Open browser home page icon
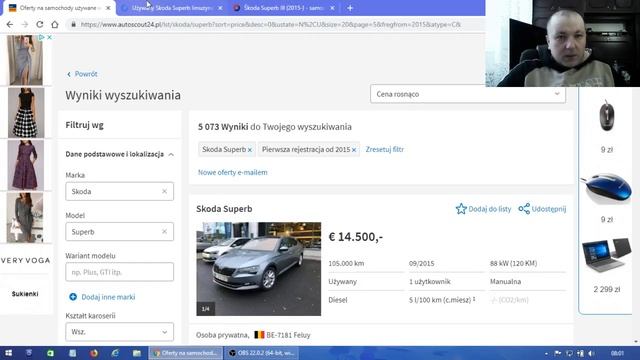This screenshot has height=360, width=640. click(55, 24)
